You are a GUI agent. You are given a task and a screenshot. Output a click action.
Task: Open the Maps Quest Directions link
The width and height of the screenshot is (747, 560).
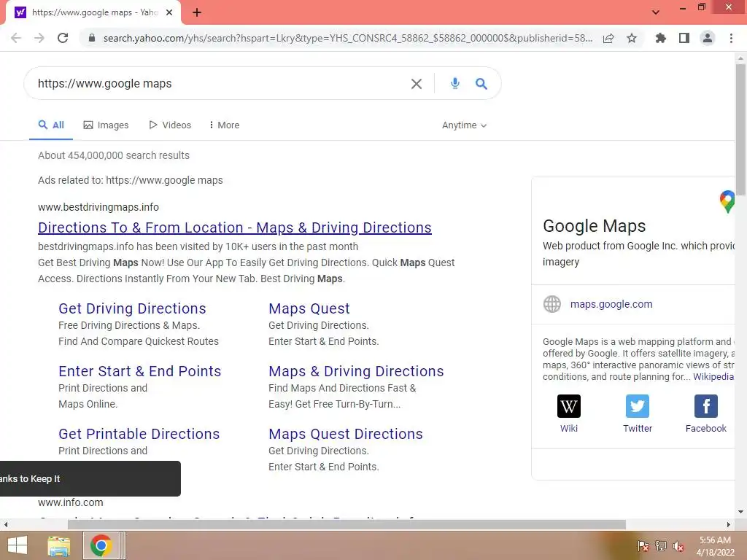tap(345, 434)
